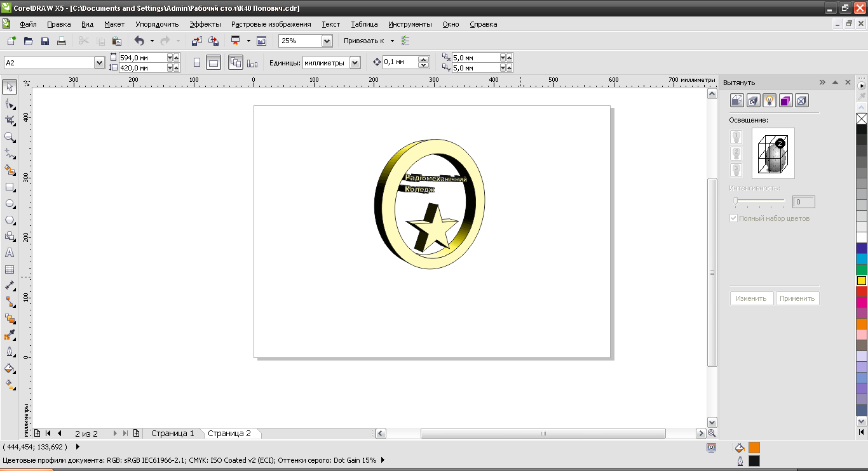Select the Dimension tool
The height and width of the screenshot is (471, 868).
[x=10, y=286]
